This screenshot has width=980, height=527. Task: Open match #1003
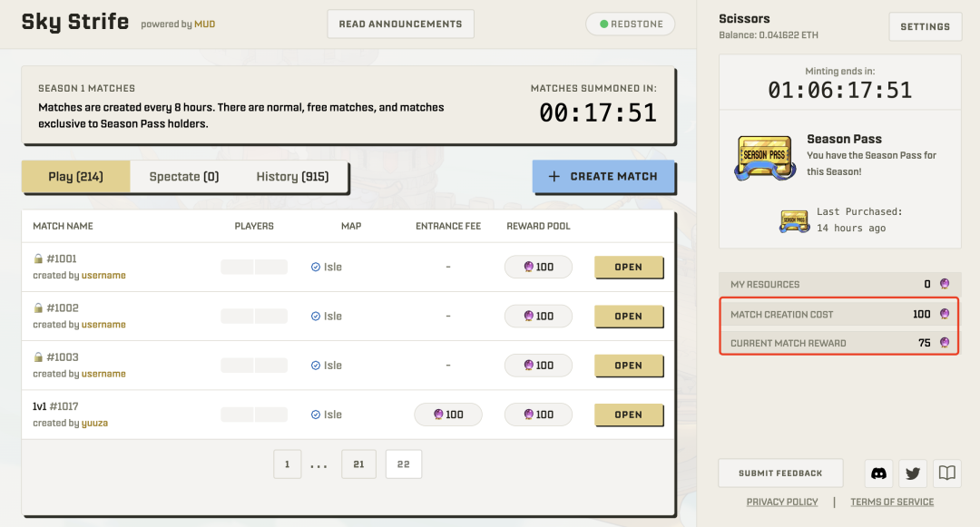628,366
